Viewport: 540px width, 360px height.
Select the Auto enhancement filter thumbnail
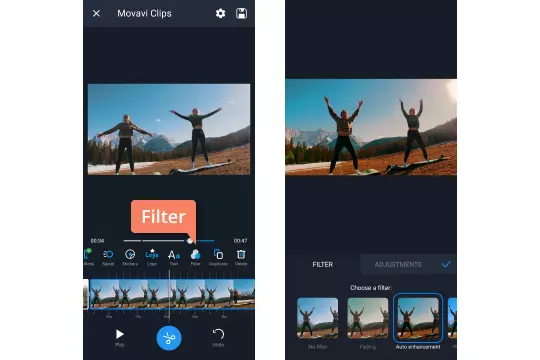tap(418, 318)
